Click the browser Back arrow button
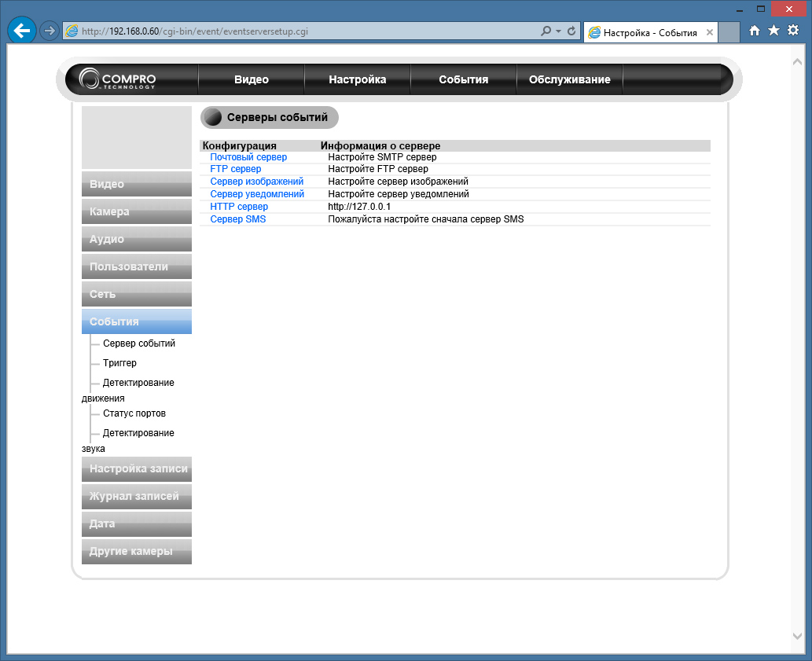The height and width of the screenshot is (661, 812). pyautogui.click(x=22, y=31)
